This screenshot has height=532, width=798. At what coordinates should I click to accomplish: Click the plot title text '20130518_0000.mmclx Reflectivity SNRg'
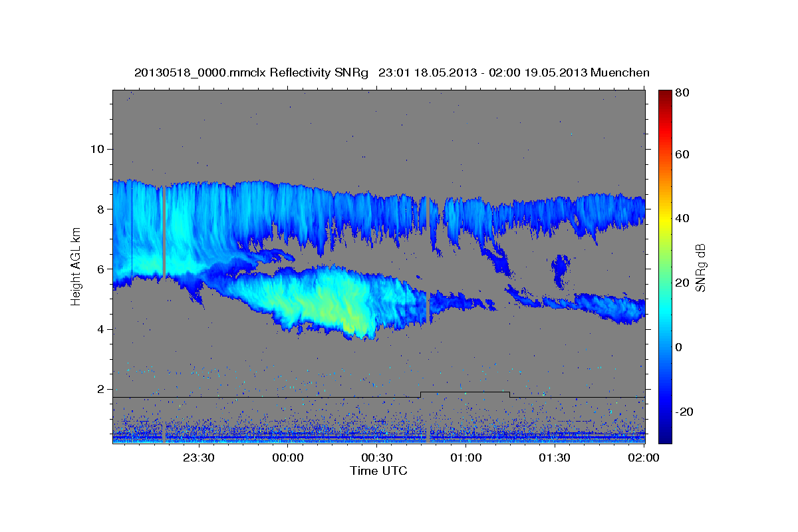click(251, 72)
